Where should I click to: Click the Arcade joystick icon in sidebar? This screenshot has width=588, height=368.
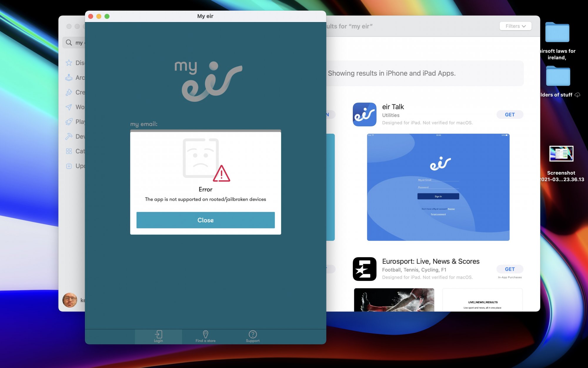point(69,77)
